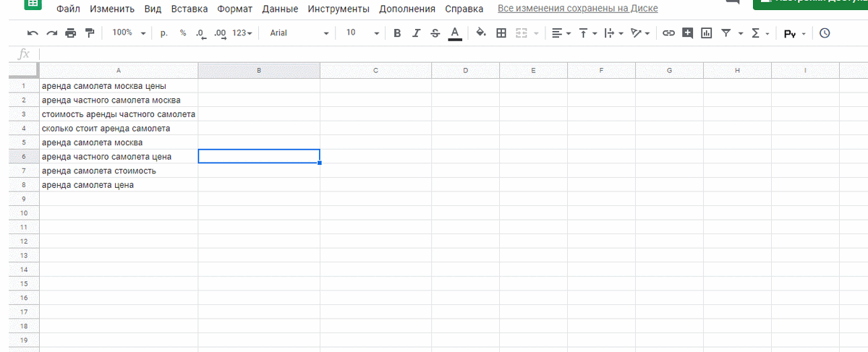
Task: Select cell 'сколько стоит аренда самолета'
Action: tap(118, 128)
